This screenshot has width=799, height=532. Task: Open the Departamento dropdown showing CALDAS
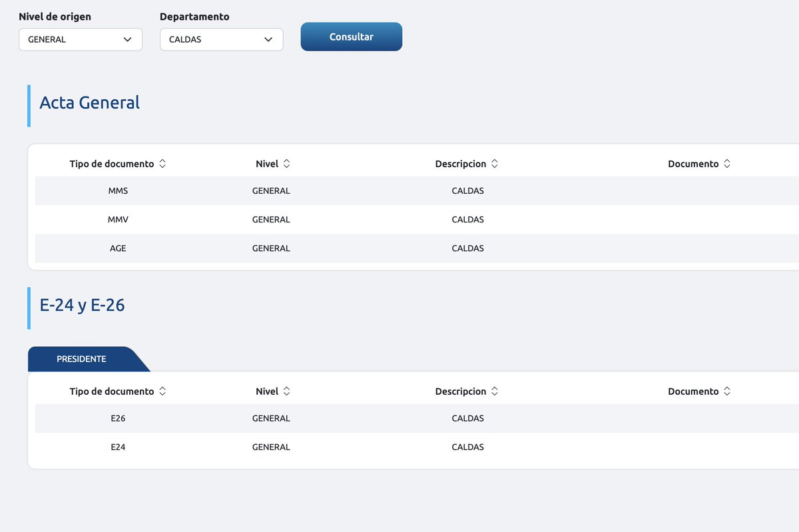(222, 39)
